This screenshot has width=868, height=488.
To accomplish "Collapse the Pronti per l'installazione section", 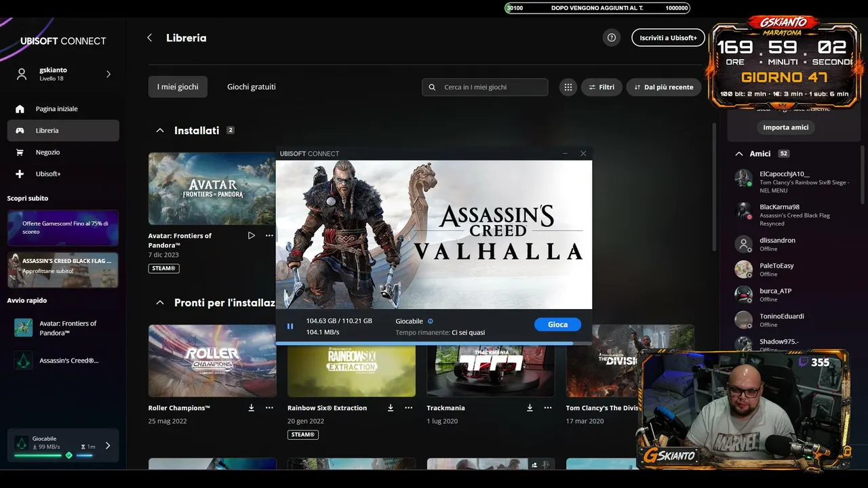I will (x=160, y=302).
